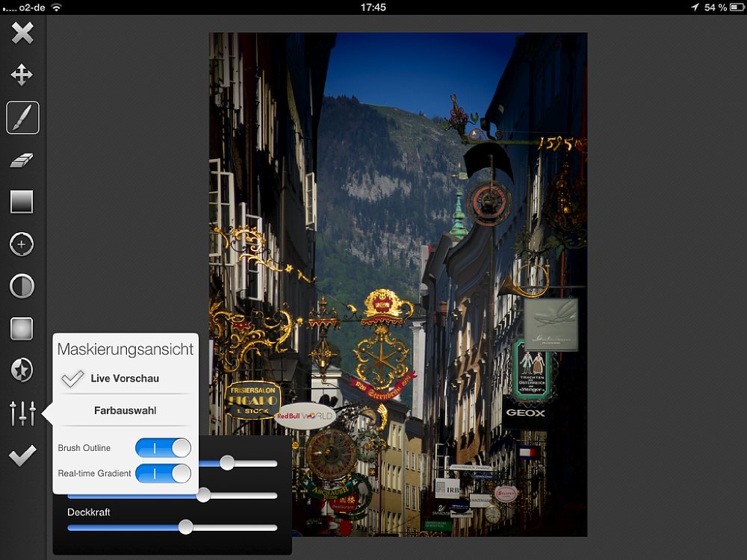747x560 pixels.
Task: Toggle the Live Vorschau option
Action: pos(125,379)
